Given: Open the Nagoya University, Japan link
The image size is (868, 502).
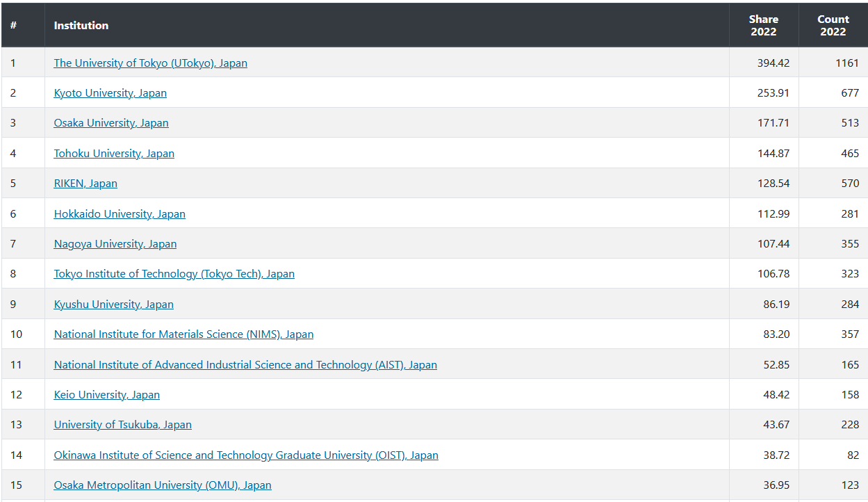Looking at the screenshot, I should (115, 244).
